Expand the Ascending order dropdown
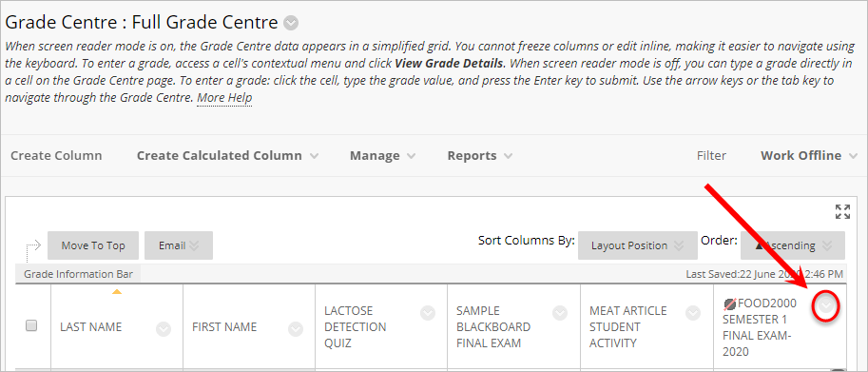Image resolution: width=868 pixels, height=372 pixels. pos(793,245)
